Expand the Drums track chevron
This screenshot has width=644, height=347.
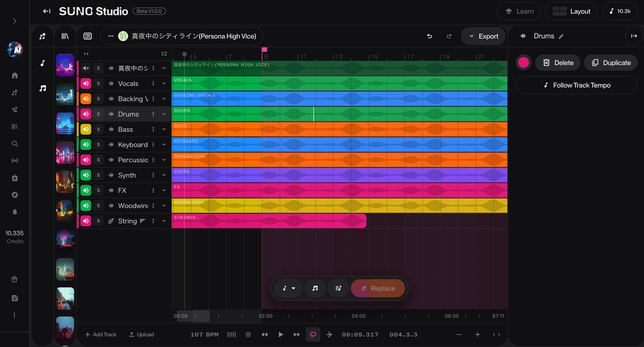(164, 114)
